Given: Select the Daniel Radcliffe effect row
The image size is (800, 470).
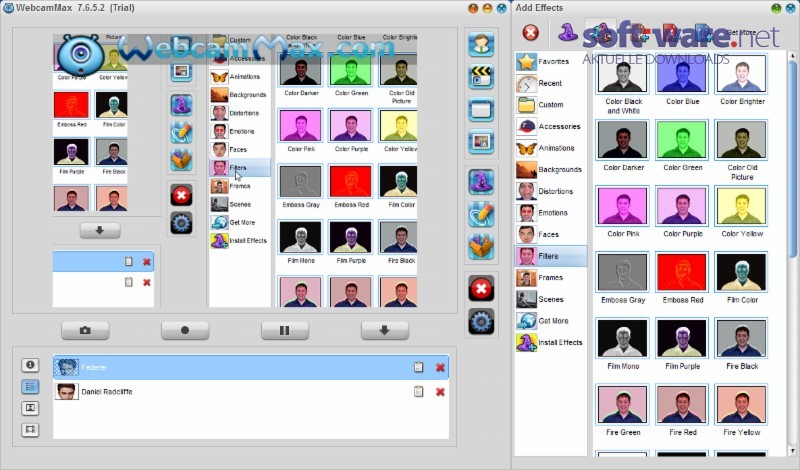Looking at the screenshot, I should click(251, 391).
